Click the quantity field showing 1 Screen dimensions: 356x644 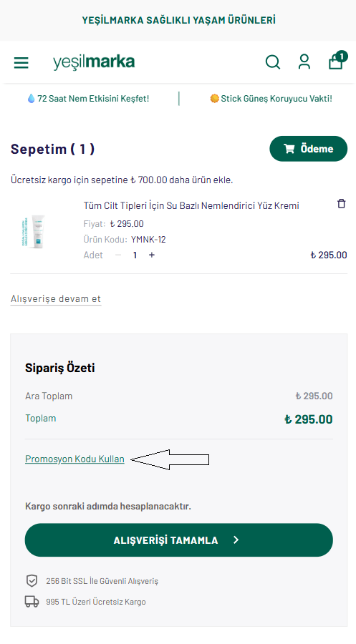click(135, 255)
